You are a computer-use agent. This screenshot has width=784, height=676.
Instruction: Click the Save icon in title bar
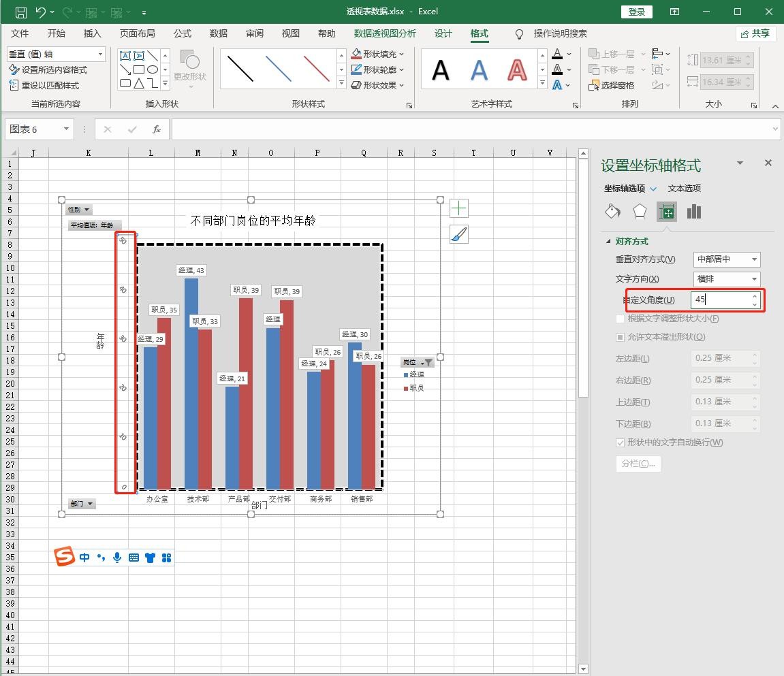pos(20,12)
